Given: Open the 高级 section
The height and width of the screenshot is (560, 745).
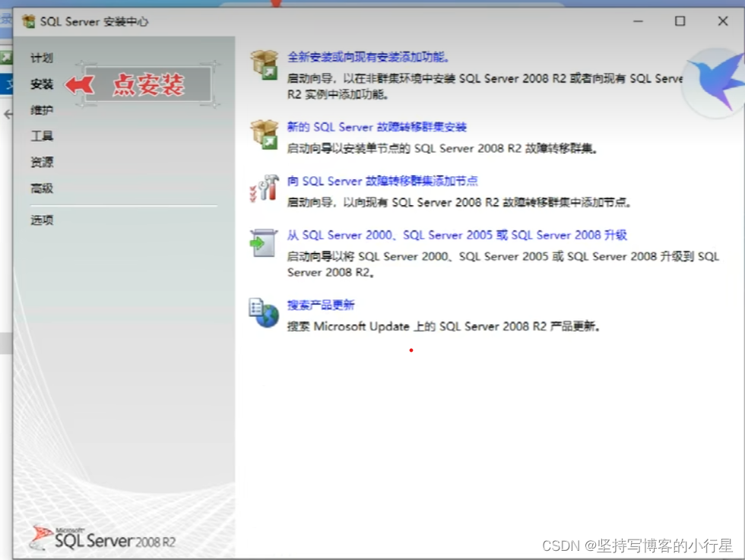Looking at the screenshot, I should click(x=41, y=188).
